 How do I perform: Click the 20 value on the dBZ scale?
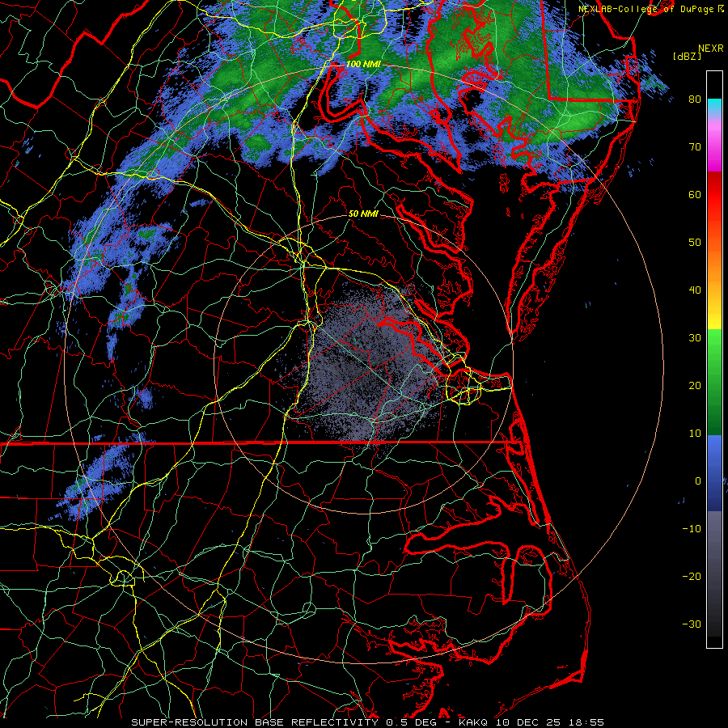(695, 386)
